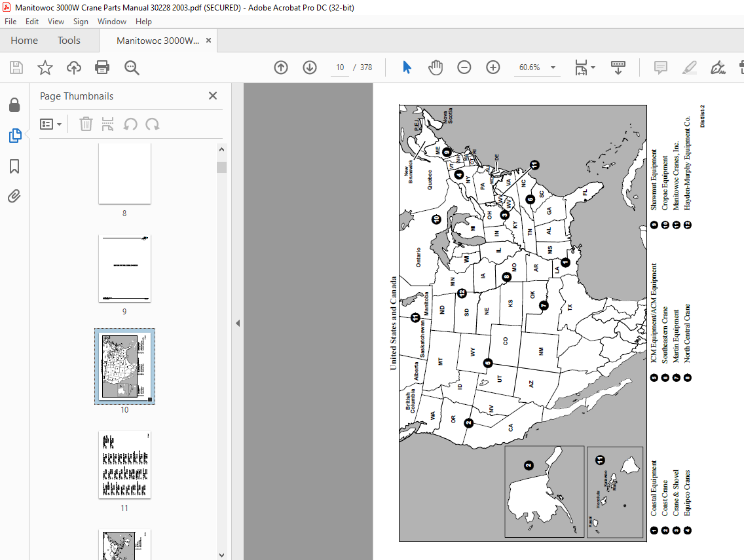This screenshot has height=560, width=744.
Task: Open the Help menu
Action: (143, 22)
